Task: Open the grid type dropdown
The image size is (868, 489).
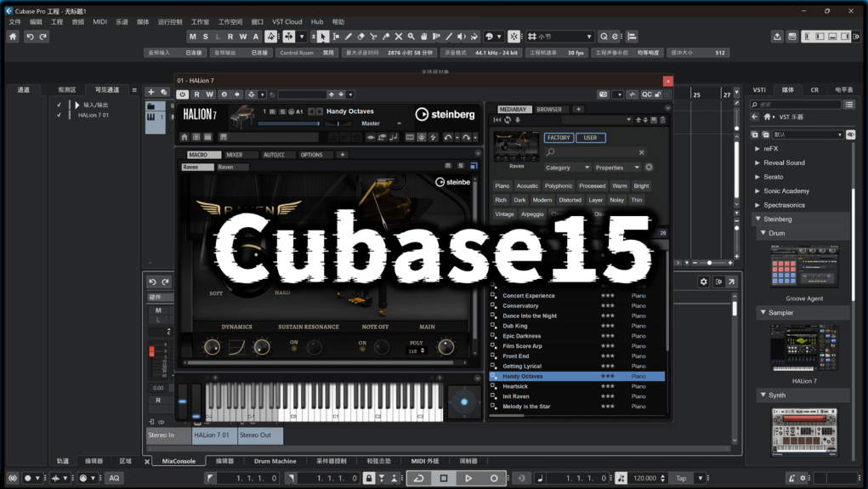Action: [x=559, y=37]
